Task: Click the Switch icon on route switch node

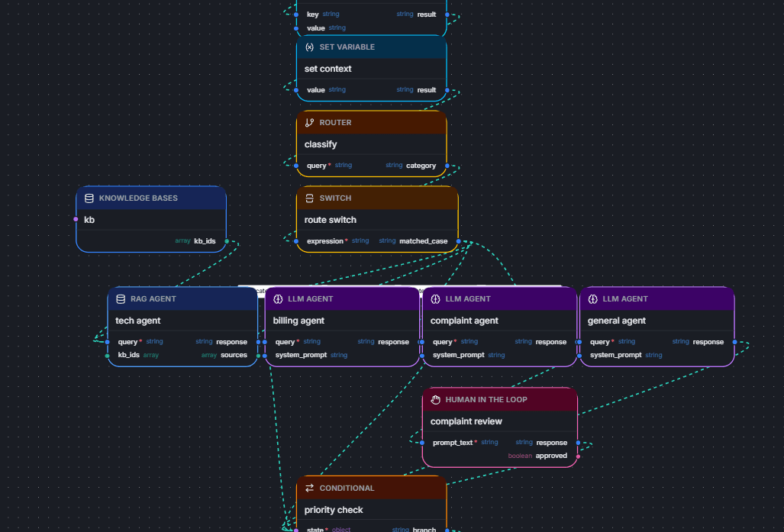Action: (308, 198)
